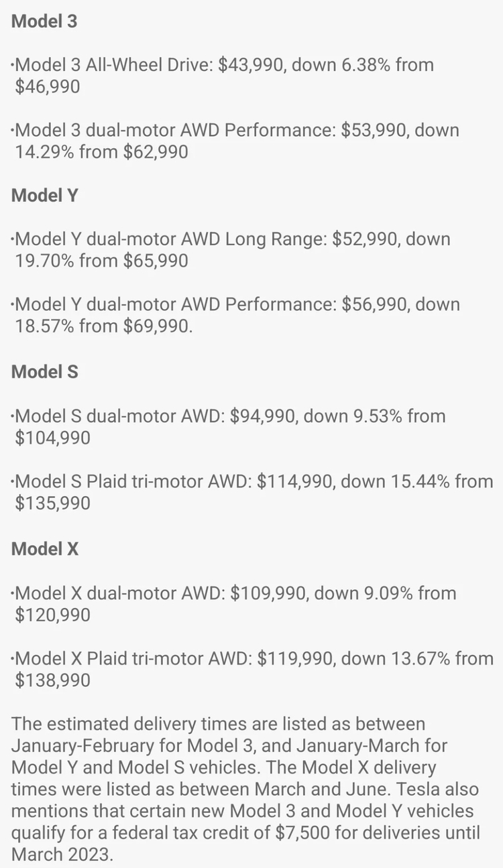Tap the $135,990 original price
The height and width of the screenshot is (868, 503).
[52, 503]
